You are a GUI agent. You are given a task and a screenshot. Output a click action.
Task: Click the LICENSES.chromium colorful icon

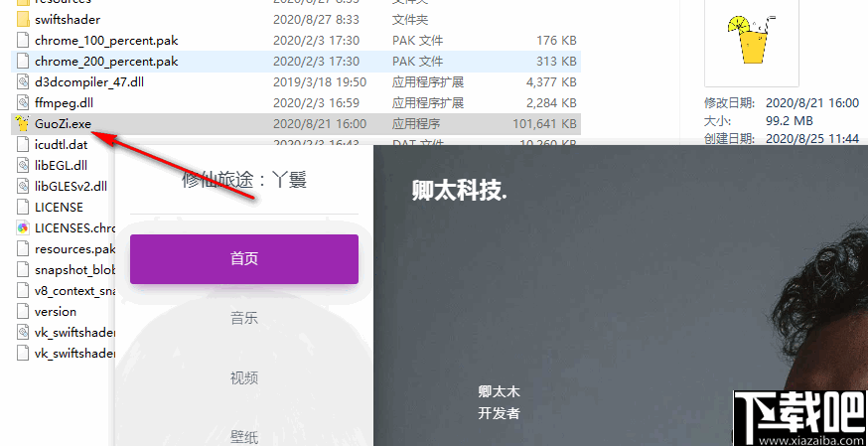tap(23, 228)
